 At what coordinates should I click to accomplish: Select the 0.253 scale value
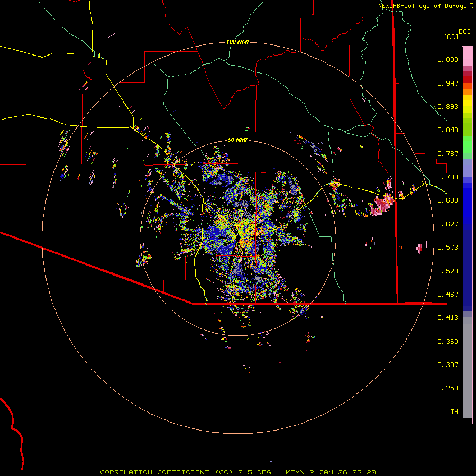click(448, 388)
